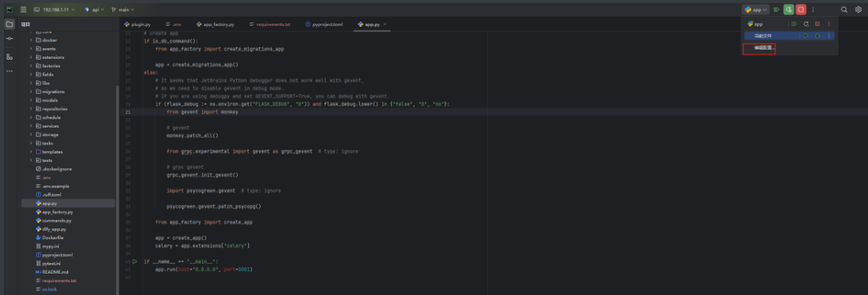
Task: Open the Structure tool window icon
Action: tap(9, 57)
